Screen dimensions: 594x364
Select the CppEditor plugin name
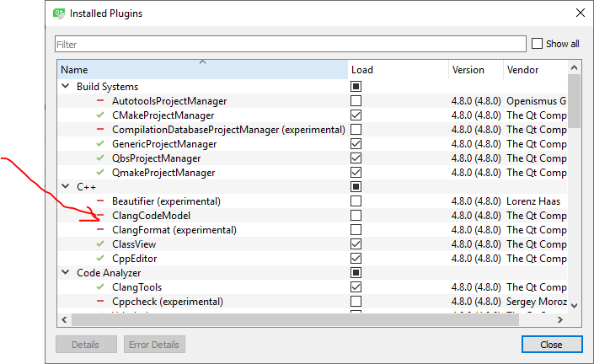[x=134, y=259]
